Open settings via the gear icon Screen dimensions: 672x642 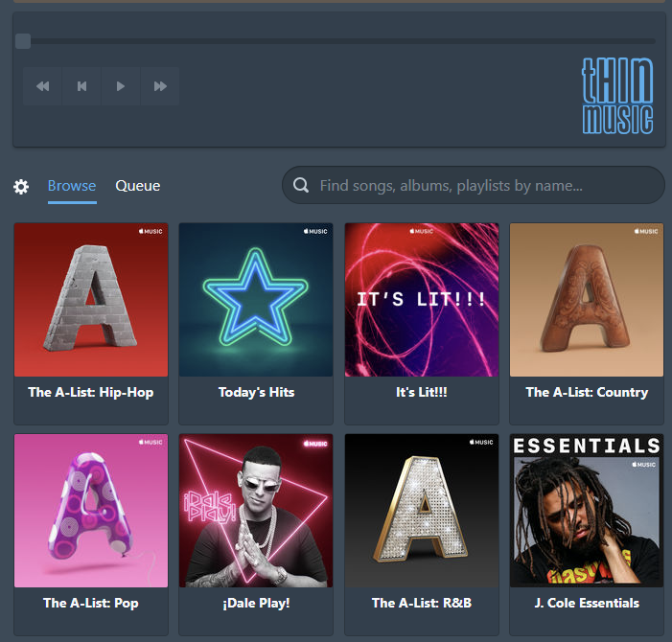pyautogui.click(x=21, y=187)
